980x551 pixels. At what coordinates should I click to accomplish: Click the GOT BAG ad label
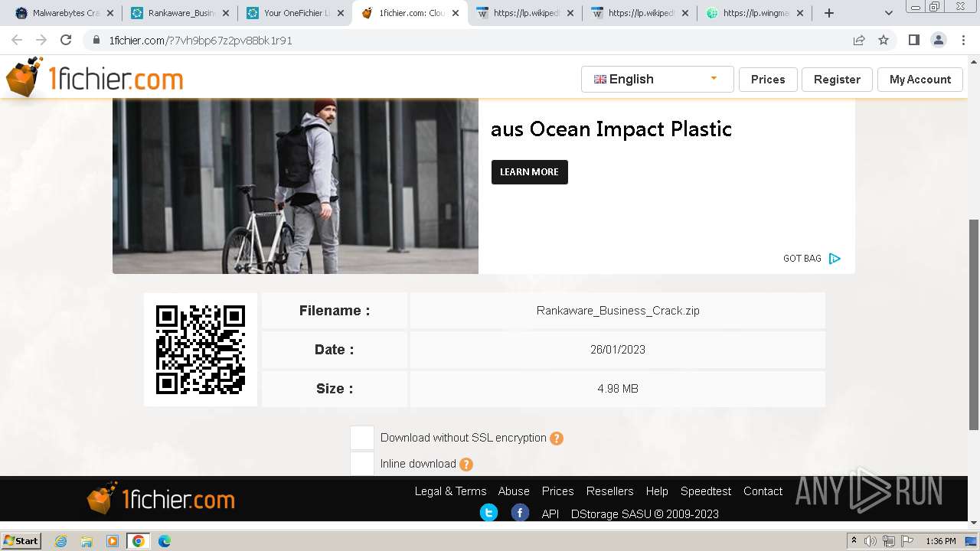(802, 259)
